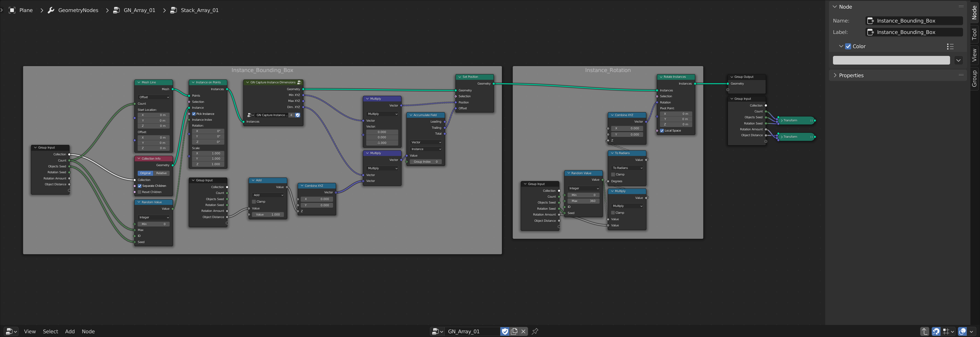980x337 pixels.
Task: Expand the upper collapsed Transform node
Action: [782, 120]
